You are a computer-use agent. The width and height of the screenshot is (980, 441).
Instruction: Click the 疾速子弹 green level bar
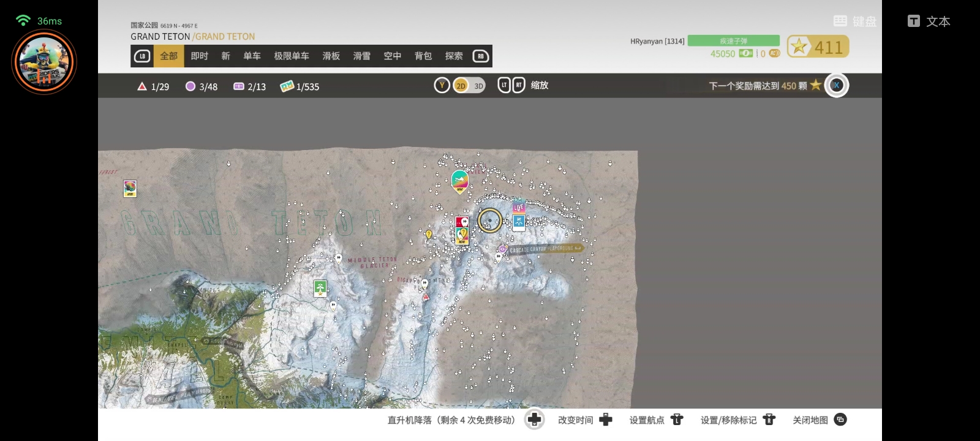tap(734, 41)
